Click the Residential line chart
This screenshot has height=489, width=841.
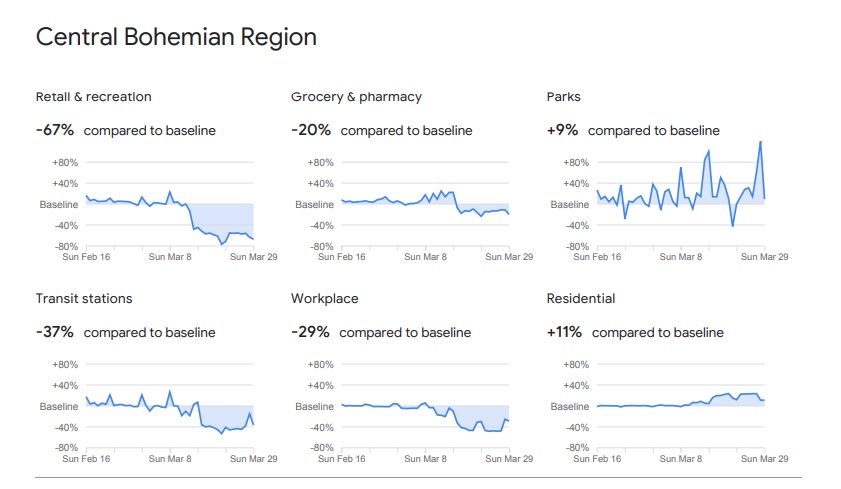(680, 403)
